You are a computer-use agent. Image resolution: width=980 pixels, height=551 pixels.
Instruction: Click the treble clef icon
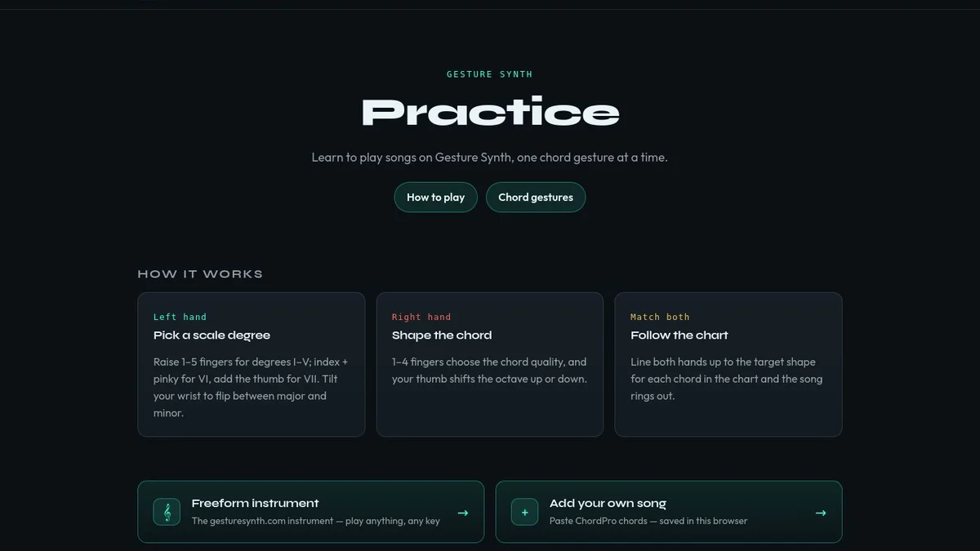pos(167,512)
